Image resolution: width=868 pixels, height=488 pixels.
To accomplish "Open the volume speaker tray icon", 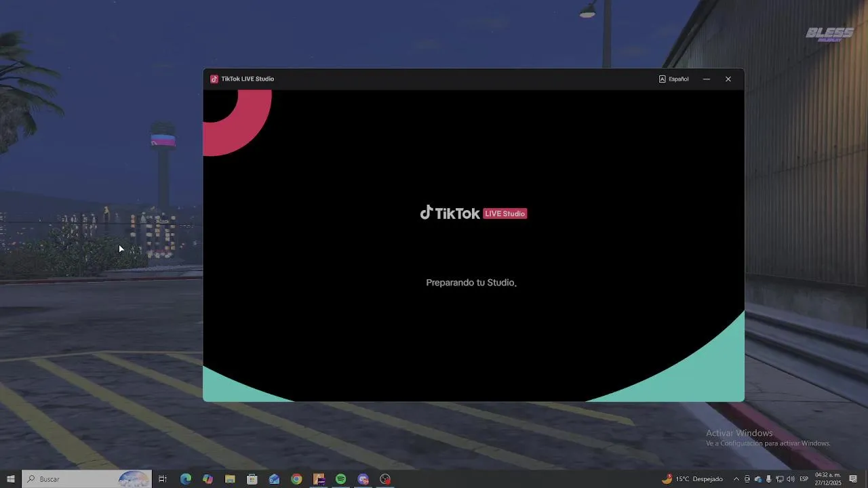I will point(791,479).
